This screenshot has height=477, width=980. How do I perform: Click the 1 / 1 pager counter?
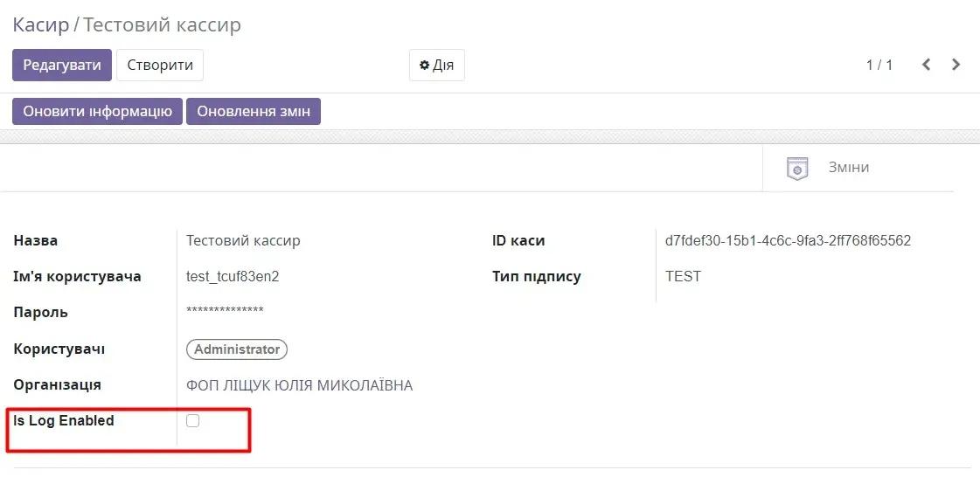tap(879, 66)
